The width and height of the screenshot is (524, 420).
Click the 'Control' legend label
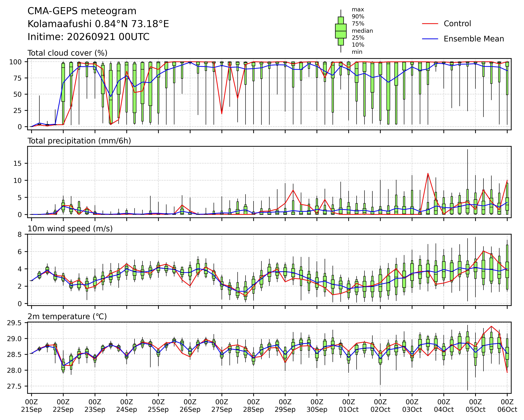(x=457, y=24)
